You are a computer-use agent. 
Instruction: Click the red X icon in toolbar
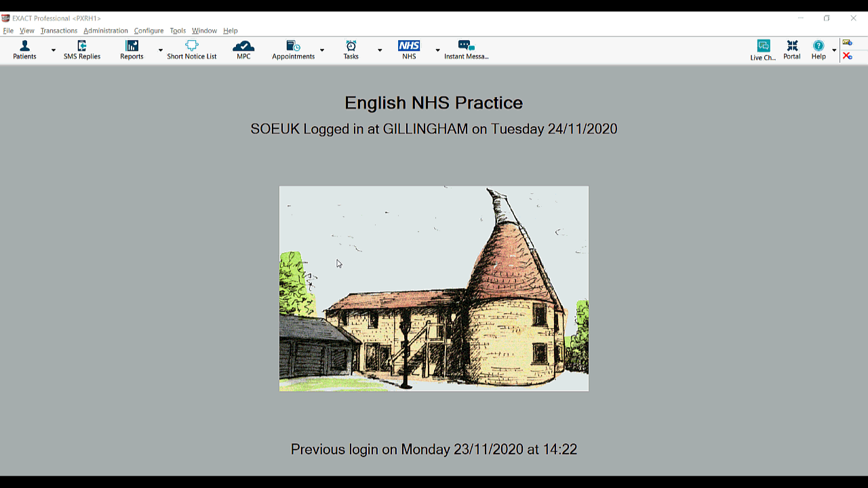(x=847, y=56)
